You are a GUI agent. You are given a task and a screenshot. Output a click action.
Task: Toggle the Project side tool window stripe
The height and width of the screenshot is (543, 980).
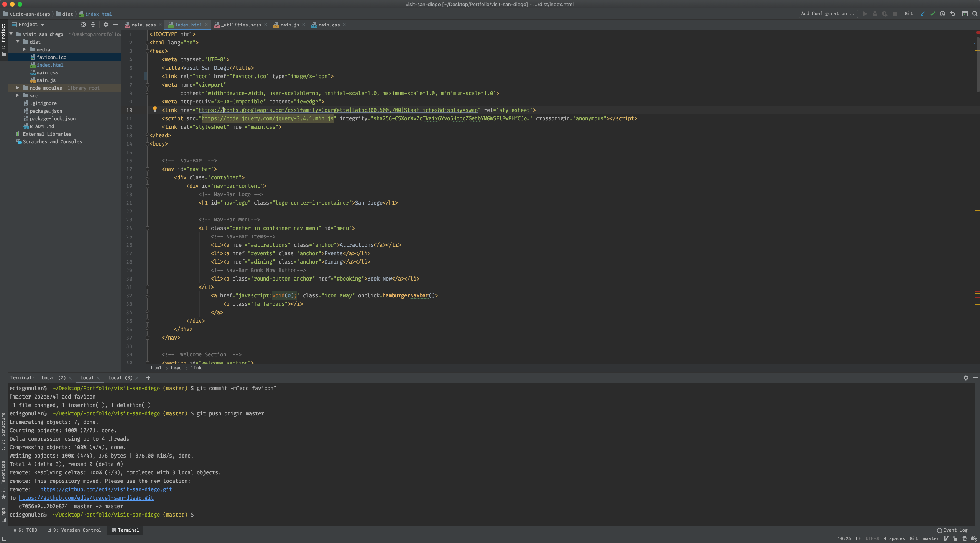tap(3, 39)
